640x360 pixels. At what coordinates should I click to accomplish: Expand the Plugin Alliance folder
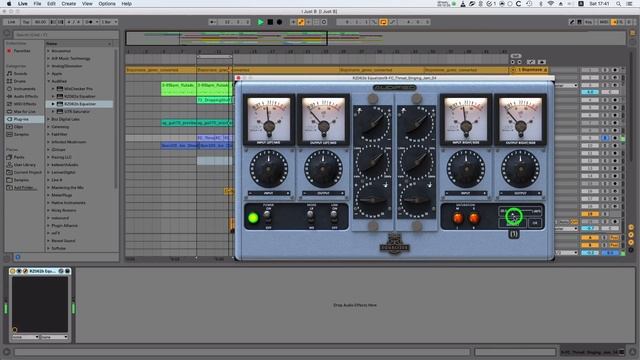pos(48,225)
